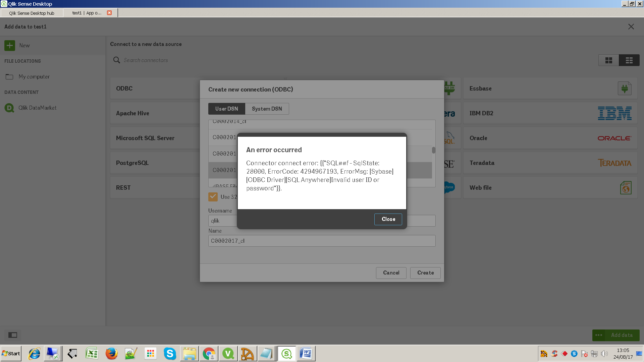Grab the DSN list scrollbar thumb
The image size is (644, 362).
tap(434, 150)
